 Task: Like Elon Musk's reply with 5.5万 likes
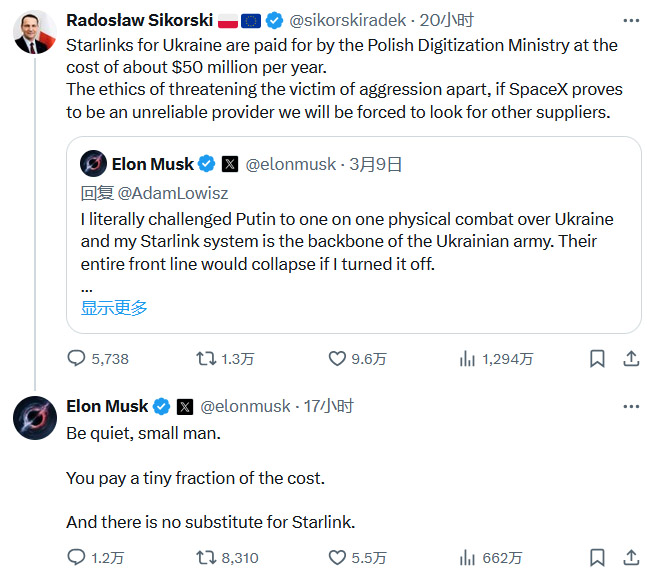338,557
